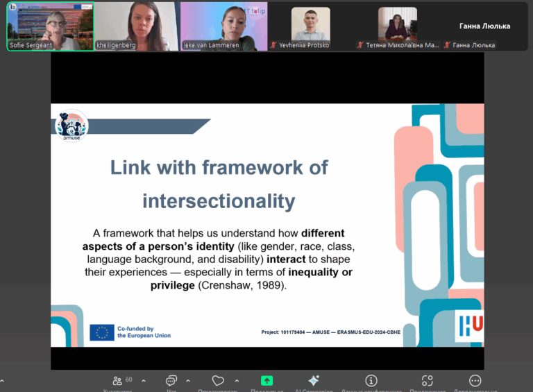Click '(Crenshaw, 1989)' citation text

(242, 285)
